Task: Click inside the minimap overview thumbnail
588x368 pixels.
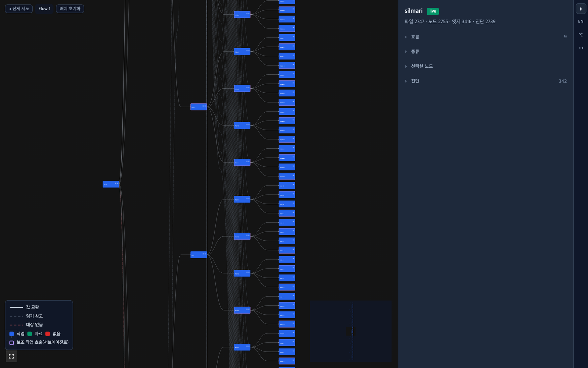Action: point(351,331)
